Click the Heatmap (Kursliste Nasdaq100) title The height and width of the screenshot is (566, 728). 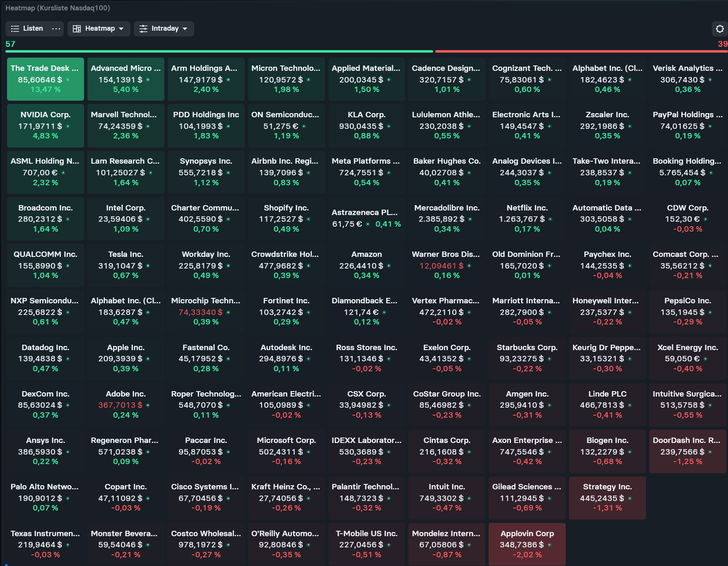coord(58,8)
